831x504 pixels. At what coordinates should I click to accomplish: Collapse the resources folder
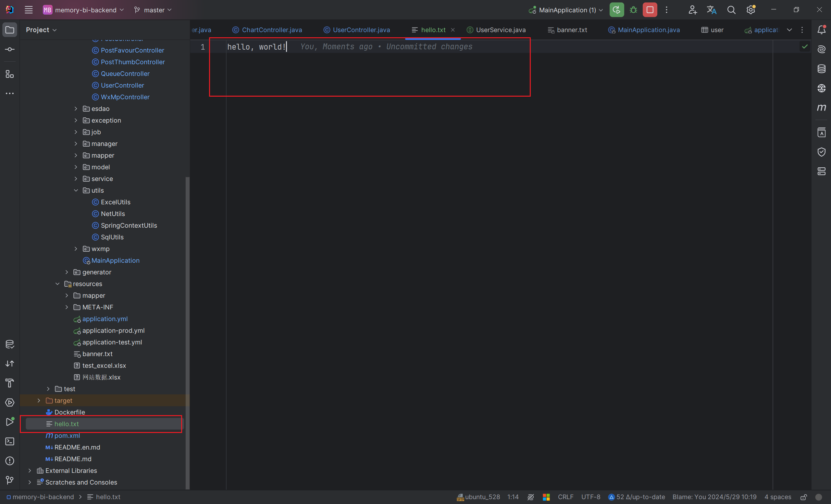(x=57, y=284)
